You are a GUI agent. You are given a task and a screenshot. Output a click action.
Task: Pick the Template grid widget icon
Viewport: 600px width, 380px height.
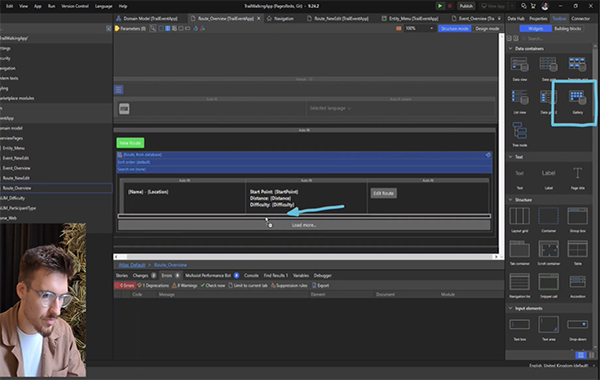(x=577, y=65)
